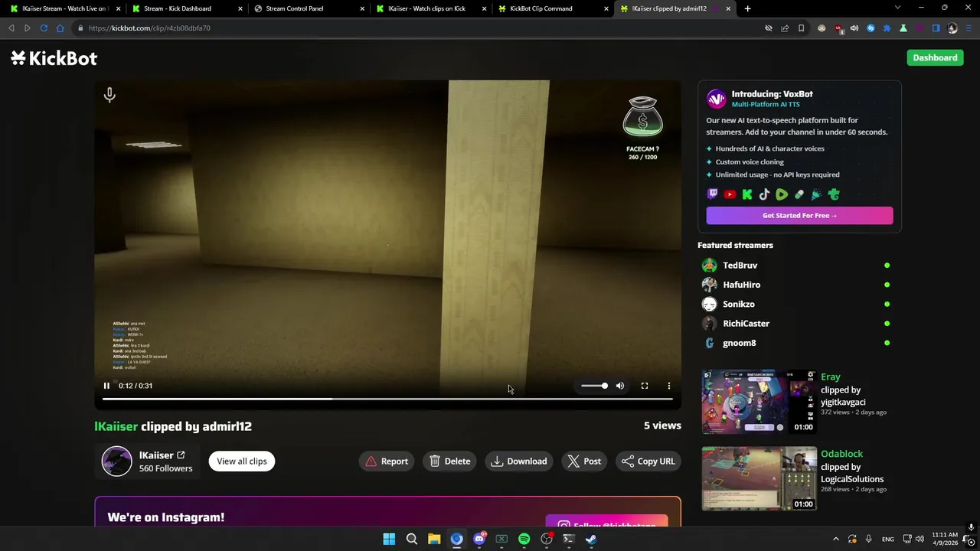Switch to Stream Control Panel tab
980x551 pixels.
[306, 8]
